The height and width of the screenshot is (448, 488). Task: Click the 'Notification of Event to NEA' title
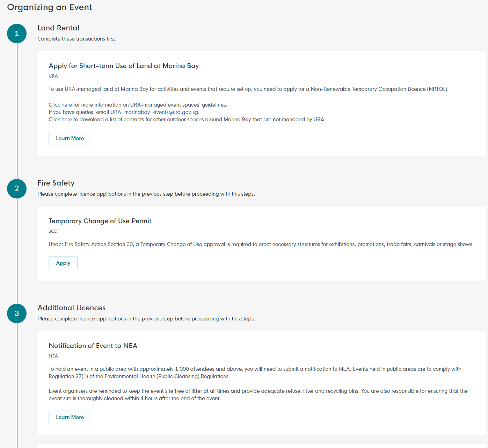click(x=93, y=346)
